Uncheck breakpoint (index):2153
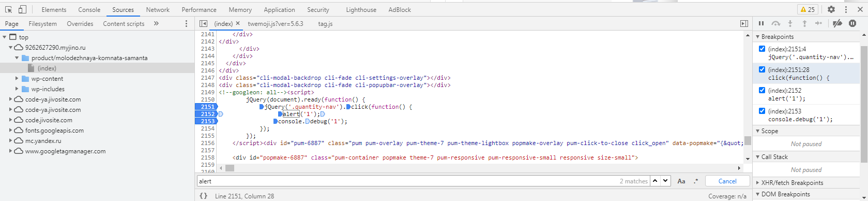This screenshot has height=201, width=868. (762, 111)
